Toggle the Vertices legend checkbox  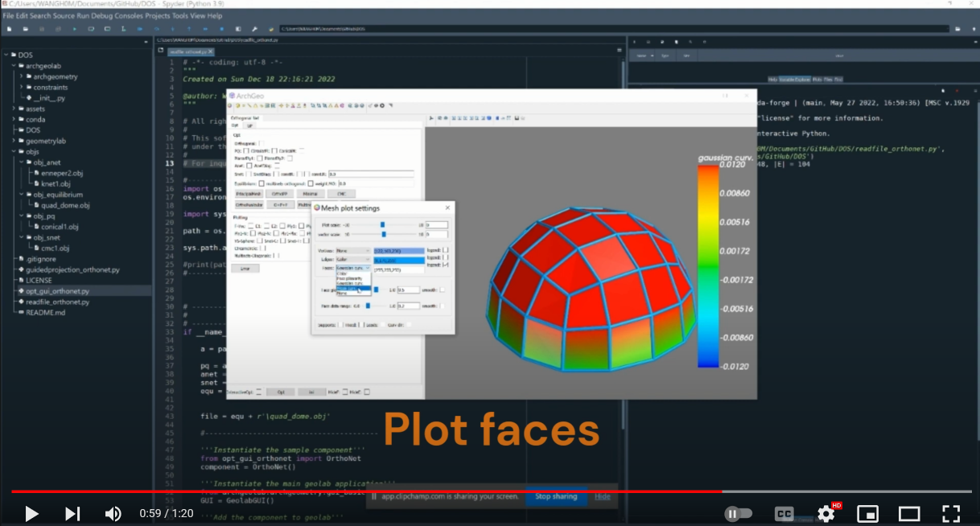tap(445, 251)
